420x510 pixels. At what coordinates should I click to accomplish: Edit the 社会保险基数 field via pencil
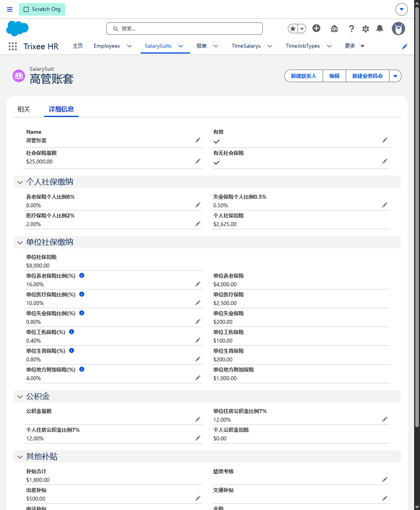pos(198,161)
